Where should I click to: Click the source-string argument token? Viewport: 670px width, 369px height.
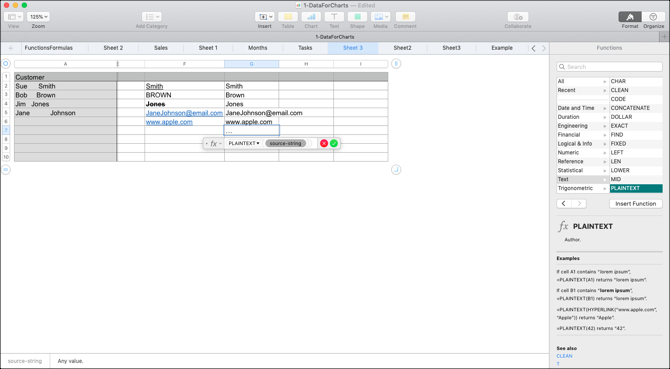285,144
